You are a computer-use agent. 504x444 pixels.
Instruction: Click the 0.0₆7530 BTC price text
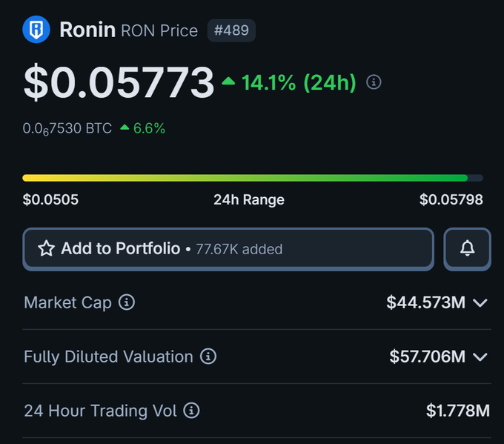pos(67,128)
